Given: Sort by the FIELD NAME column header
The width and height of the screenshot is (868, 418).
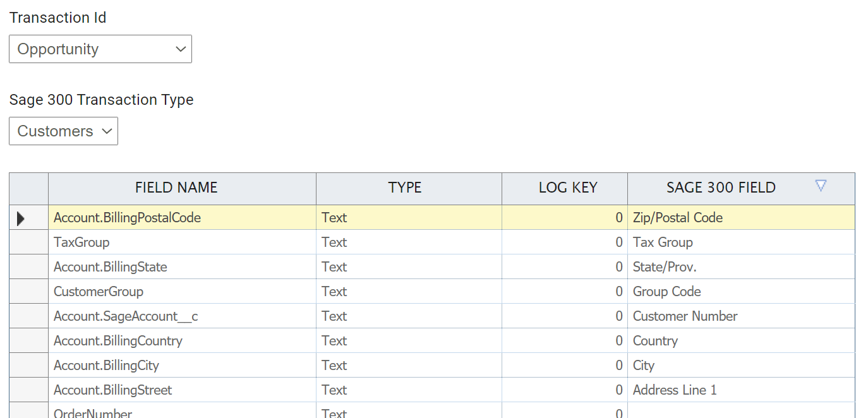Looking at the screenshot, I should pyautogui.click(x=176, y=188).
